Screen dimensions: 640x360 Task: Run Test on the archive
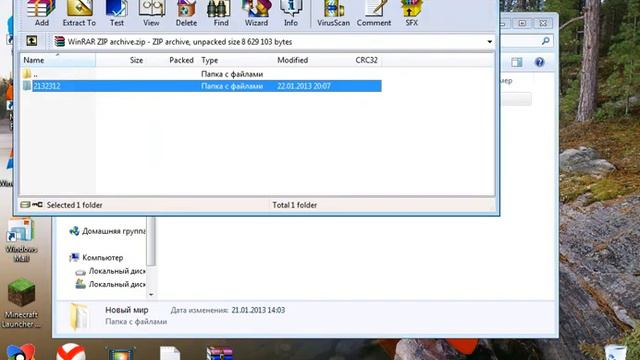(x=116, y=14)
